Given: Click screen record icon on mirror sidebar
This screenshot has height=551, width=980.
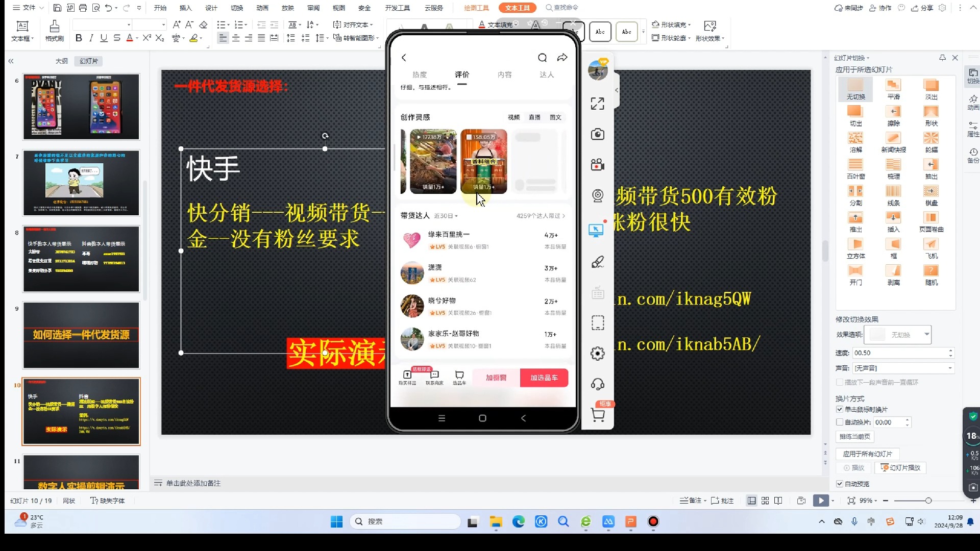Looking at the screenshot, I should tap(597, 165).
